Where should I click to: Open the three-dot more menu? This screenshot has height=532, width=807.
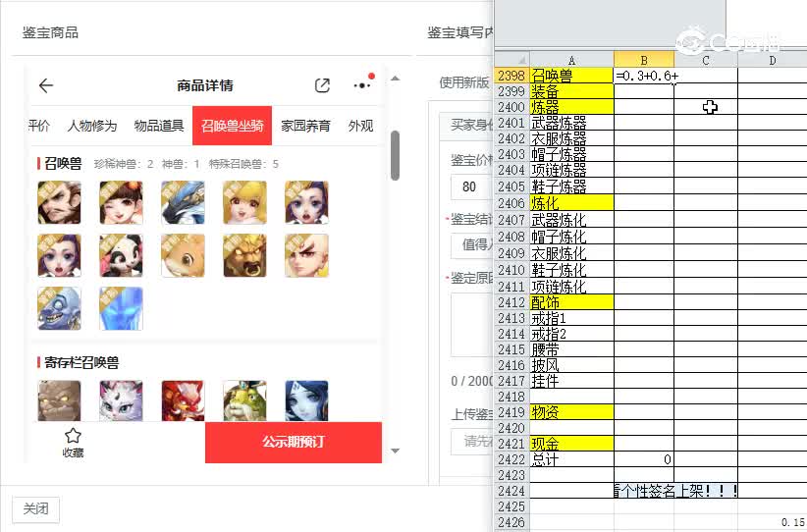coord(362,85)
